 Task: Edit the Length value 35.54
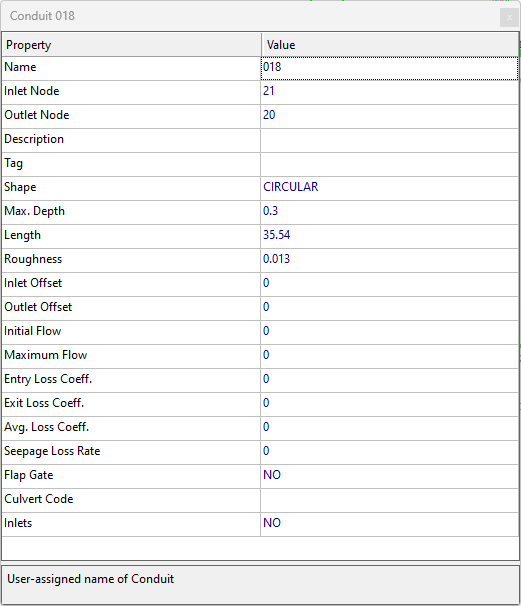[390, 236]
